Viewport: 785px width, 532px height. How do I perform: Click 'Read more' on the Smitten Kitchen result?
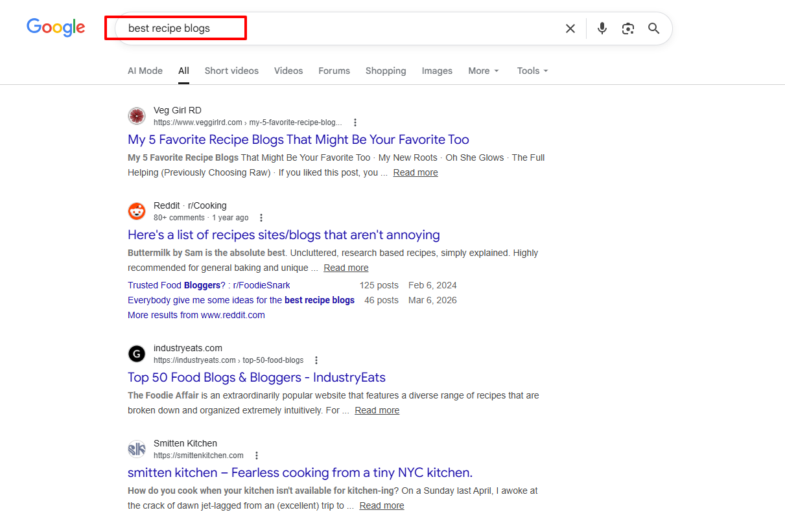click(x=382, y=505)
